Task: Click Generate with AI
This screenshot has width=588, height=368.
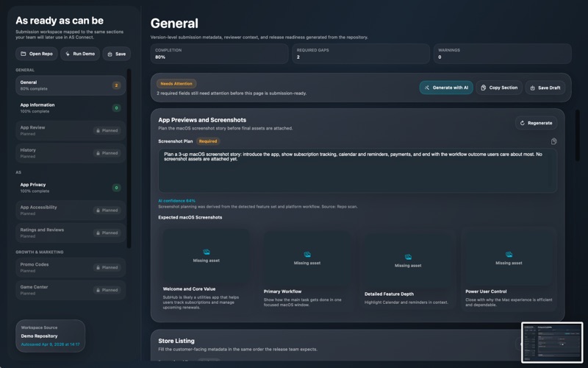Action: click(x=446, y=88)
